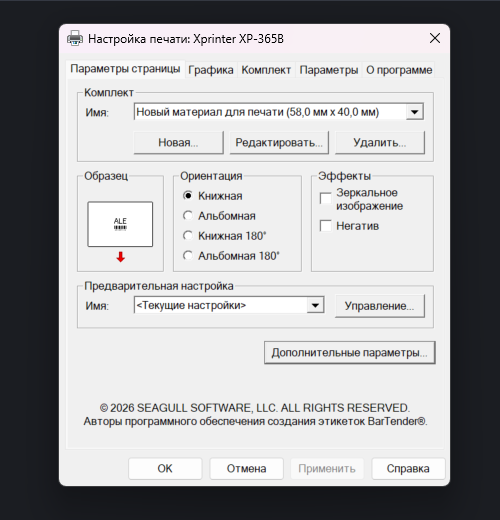Switch to the Графика tab
The width and height of the screenshot is (500, 520).
(x=211, y=70)
